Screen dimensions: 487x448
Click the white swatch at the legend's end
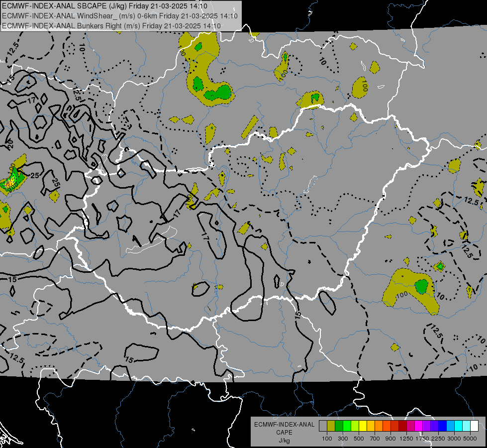tap(475, 426)
